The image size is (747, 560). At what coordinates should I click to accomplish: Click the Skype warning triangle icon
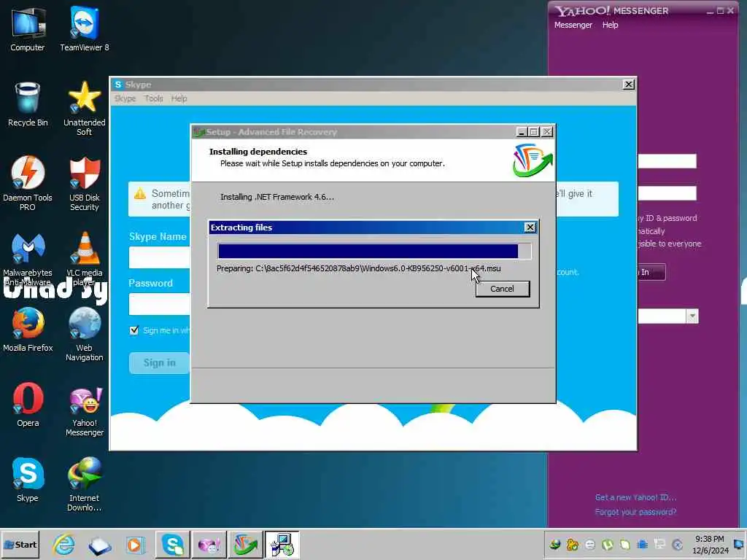[140, 194]
